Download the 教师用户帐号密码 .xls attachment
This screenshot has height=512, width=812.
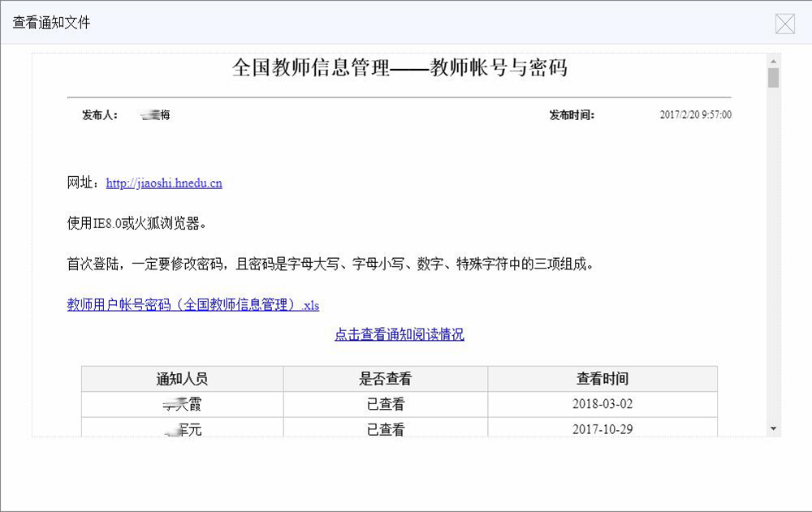[x=193, y=306]
